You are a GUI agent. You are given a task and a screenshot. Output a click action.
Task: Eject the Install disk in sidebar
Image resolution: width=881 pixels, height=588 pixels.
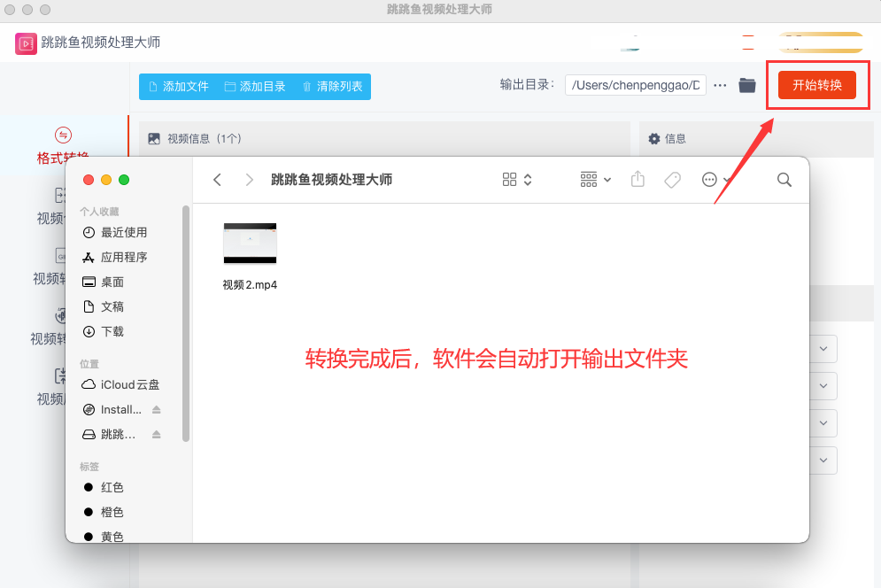tap(157, 410)
